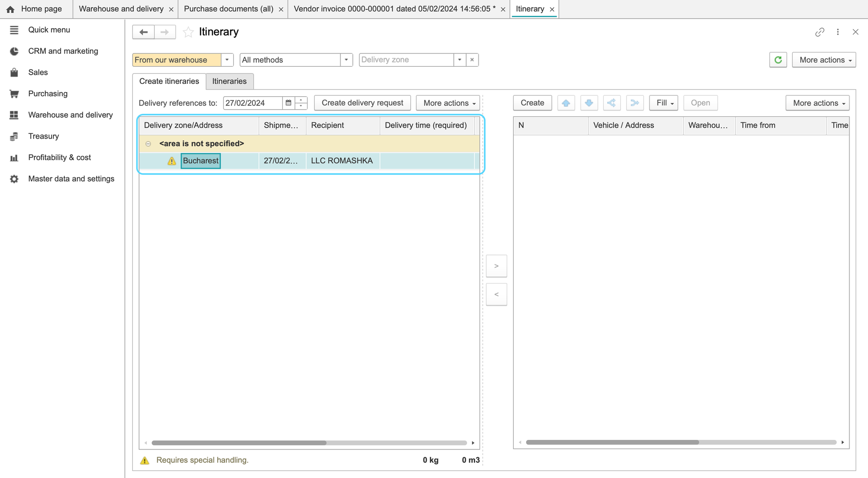This screenshot has width=868, height=478.
Task: Select the Bucharest address cell
Action: pyautogui.click(x=200, y=161)
